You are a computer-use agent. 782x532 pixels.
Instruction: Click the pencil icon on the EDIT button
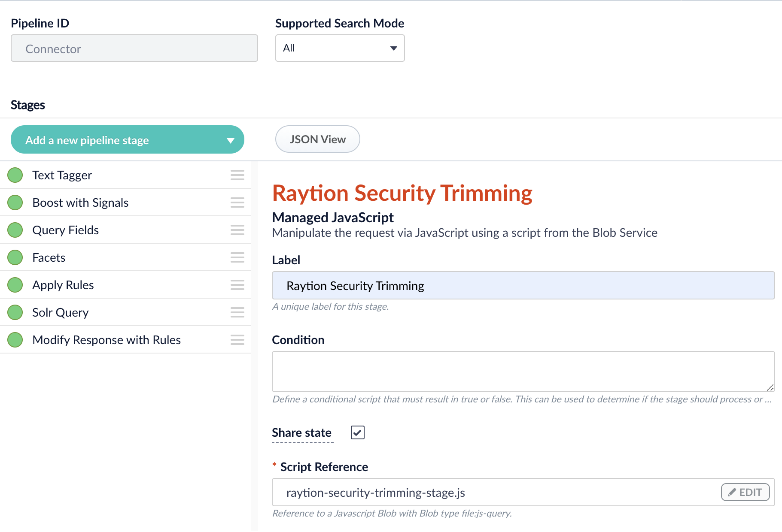pos(732,492)
